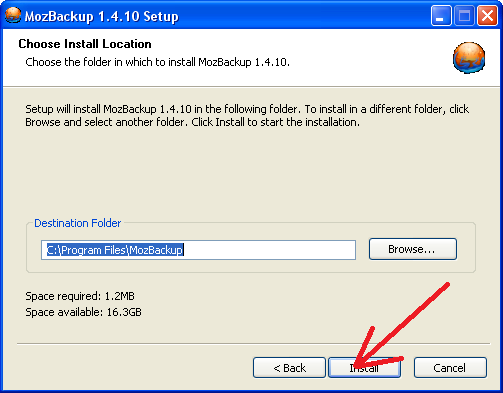503x393 pixels.
Task: Click 'Choose the folder in which to install' subtitle
Action: 158,62
